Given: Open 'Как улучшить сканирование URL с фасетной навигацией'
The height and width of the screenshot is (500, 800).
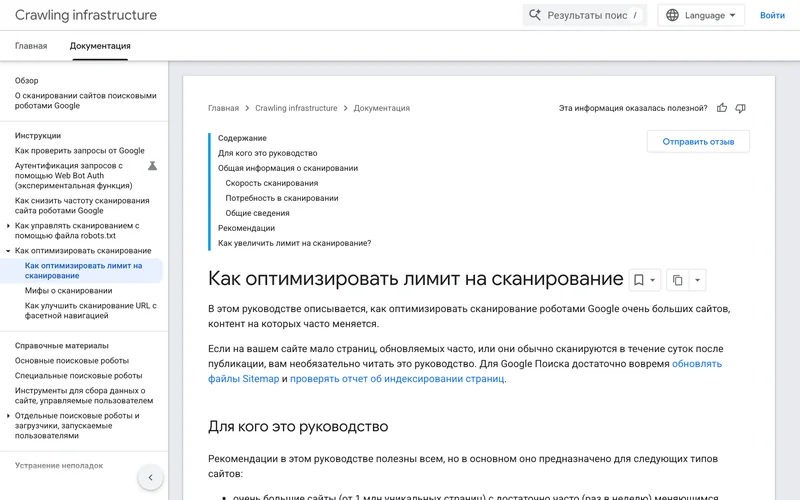Looking at the screenshot, I should [x=91, y=311].
